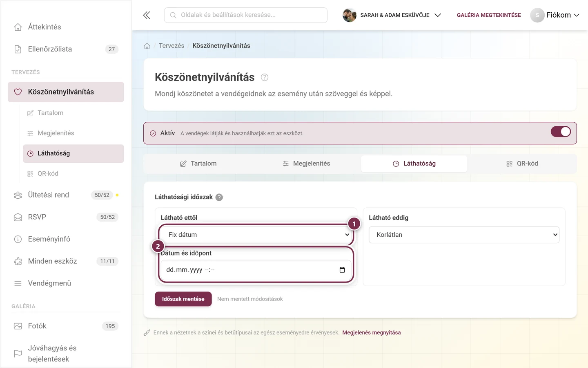Switch to the Megjelenítés tab
Viewport: 588px width, 368px height.
306,164
